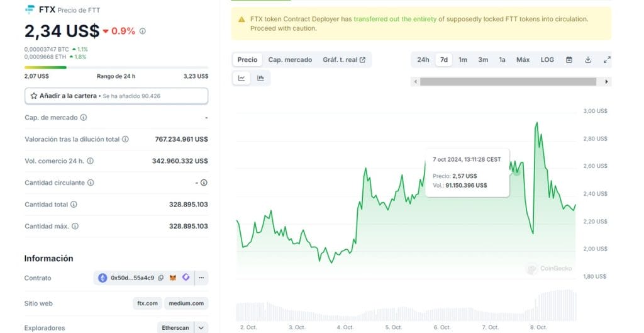Viewport: 644px width, 333px height.
Task: Click the 342.960.332 US$ volume value
Action: (x=180, y=161)
